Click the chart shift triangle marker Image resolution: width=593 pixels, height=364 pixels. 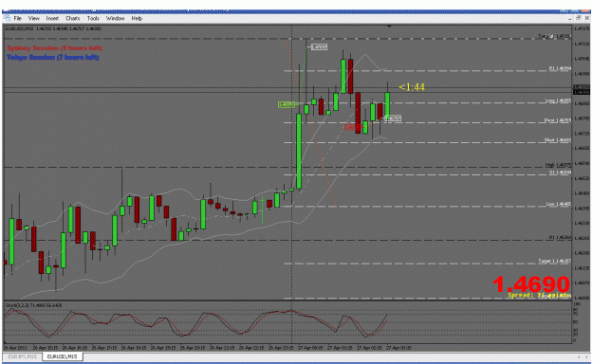tap(389, 27)
